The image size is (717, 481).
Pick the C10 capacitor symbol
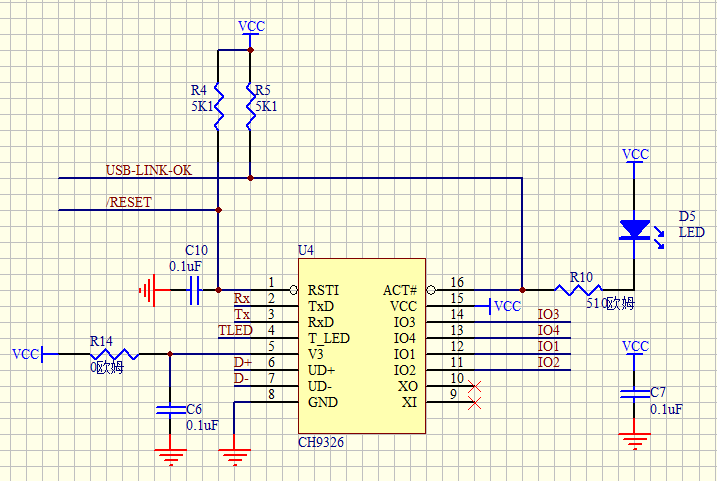point(196,291)
